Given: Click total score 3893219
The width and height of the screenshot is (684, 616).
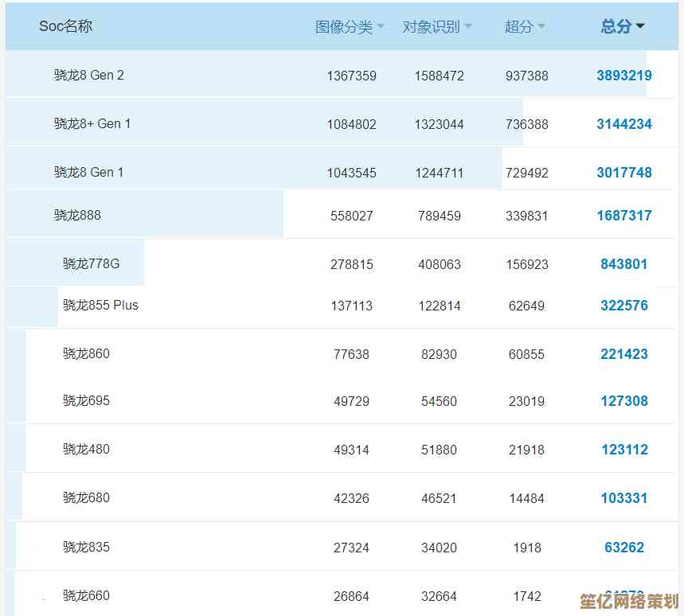Looking at the screenshot, I should [623, 76].
